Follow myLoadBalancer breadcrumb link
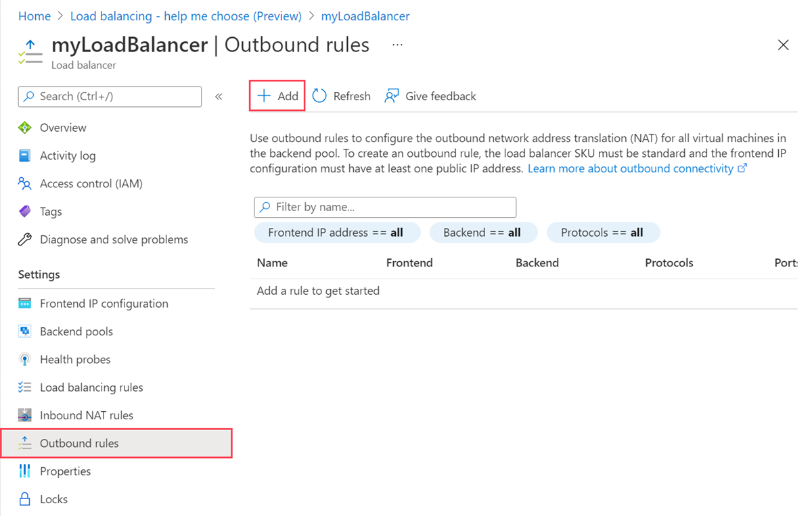Screen dimensions: 812x516 coord(365,16)
